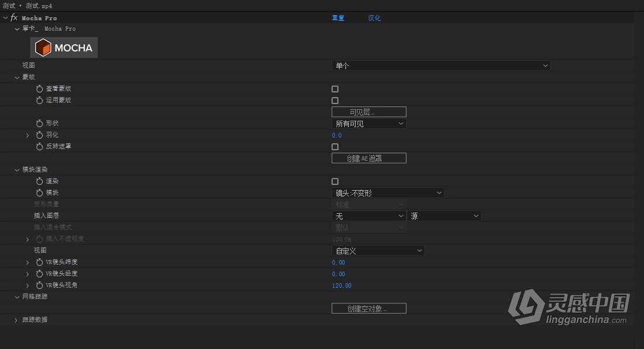Expand the 插入不透明度 property

[28, 239]
